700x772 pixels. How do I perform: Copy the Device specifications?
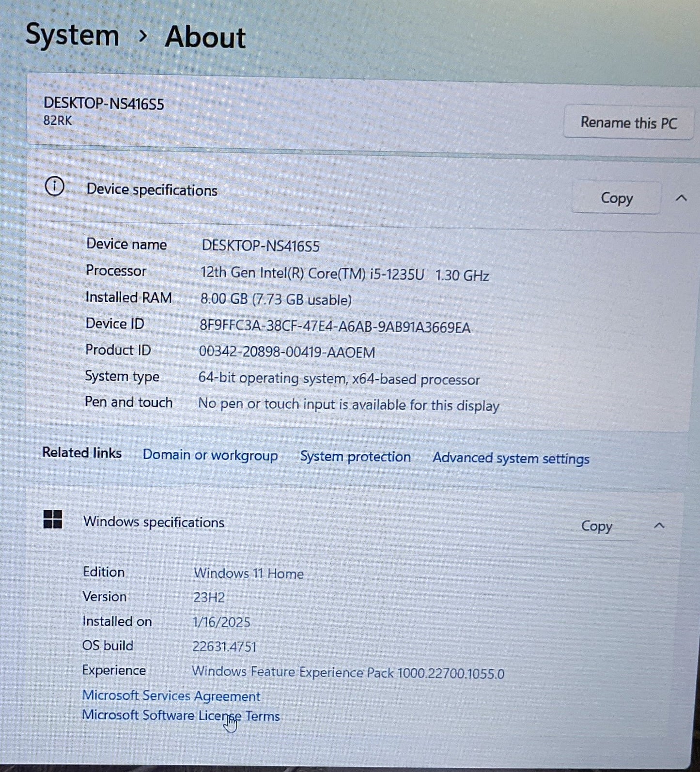(616, 198)
